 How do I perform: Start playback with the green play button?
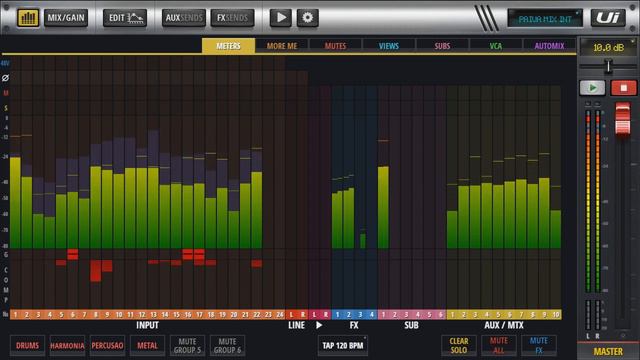tap(592, 88)
